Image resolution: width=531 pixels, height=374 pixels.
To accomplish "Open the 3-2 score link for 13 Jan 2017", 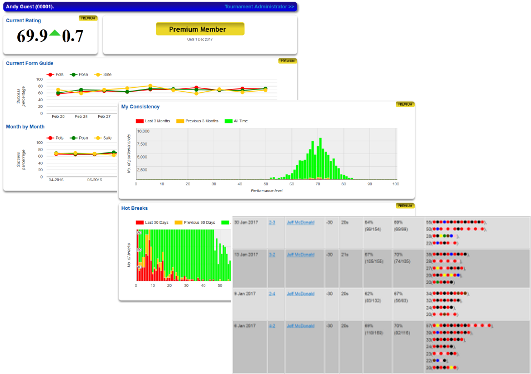I will (272, 255).
